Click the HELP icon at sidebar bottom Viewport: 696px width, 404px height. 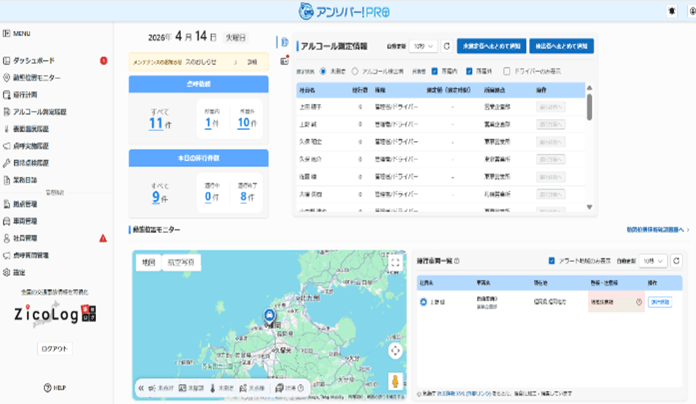coord(47,388)
